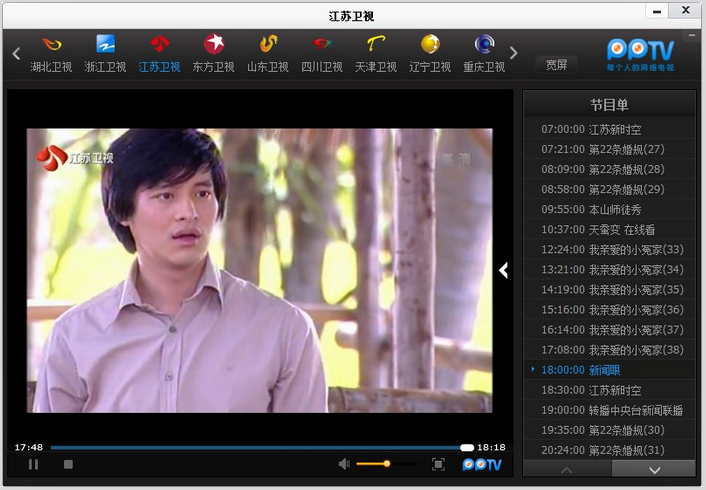
Task: Select the 四川卫视 channel
Action: coord(321,45)
